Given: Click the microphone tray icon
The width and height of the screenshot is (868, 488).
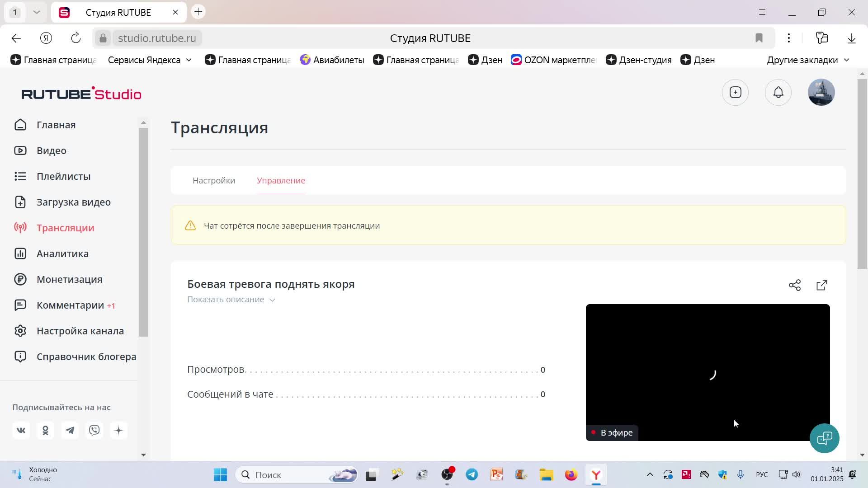Looking at the screenshot, I should click(x=740, y=474).
